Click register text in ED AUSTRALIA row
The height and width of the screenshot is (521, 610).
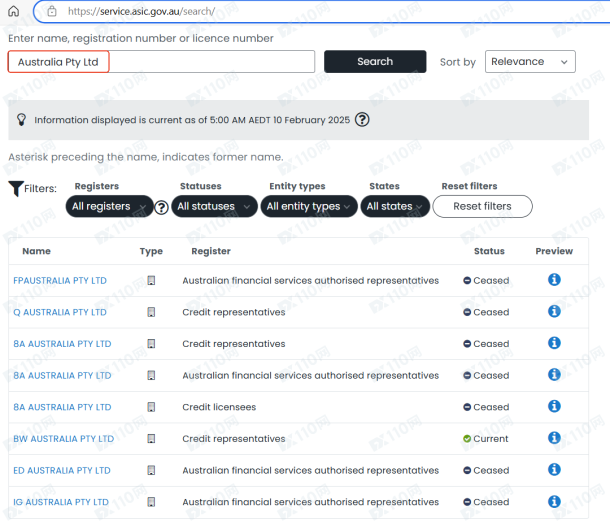[x=310, y=470]
